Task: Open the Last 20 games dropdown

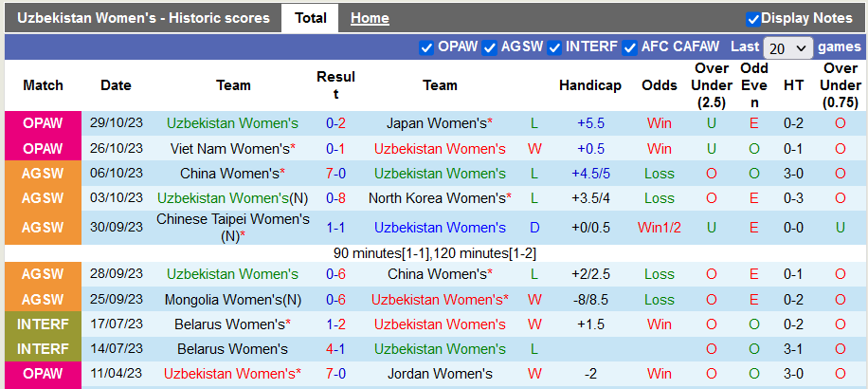Action: pos(787,47)
